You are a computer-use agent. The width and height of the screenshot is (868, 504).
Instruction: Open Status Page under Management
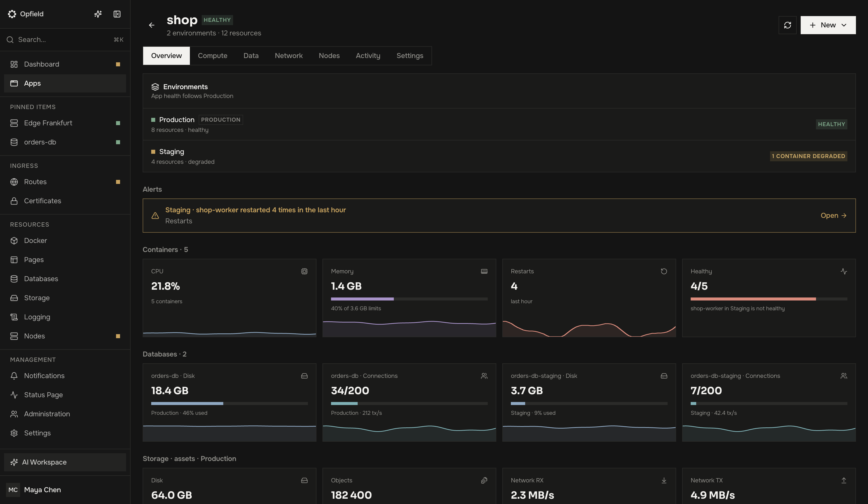click(65, 395)
